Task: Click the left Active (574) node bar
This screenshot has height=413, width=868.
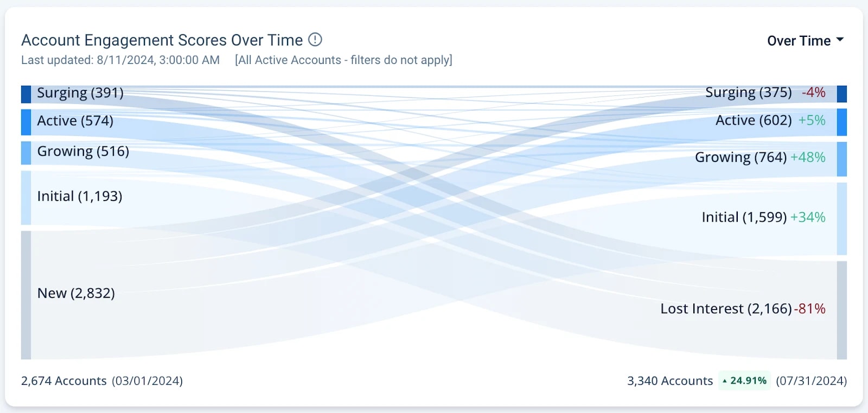Action: tap(26, 122)
